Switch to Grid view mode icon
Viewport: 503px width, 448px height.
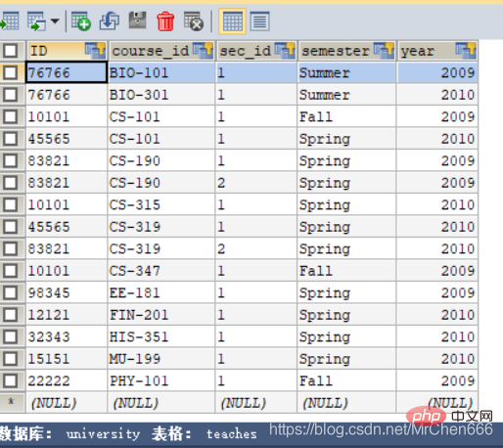pyautogui.click(x=232, y=22)
